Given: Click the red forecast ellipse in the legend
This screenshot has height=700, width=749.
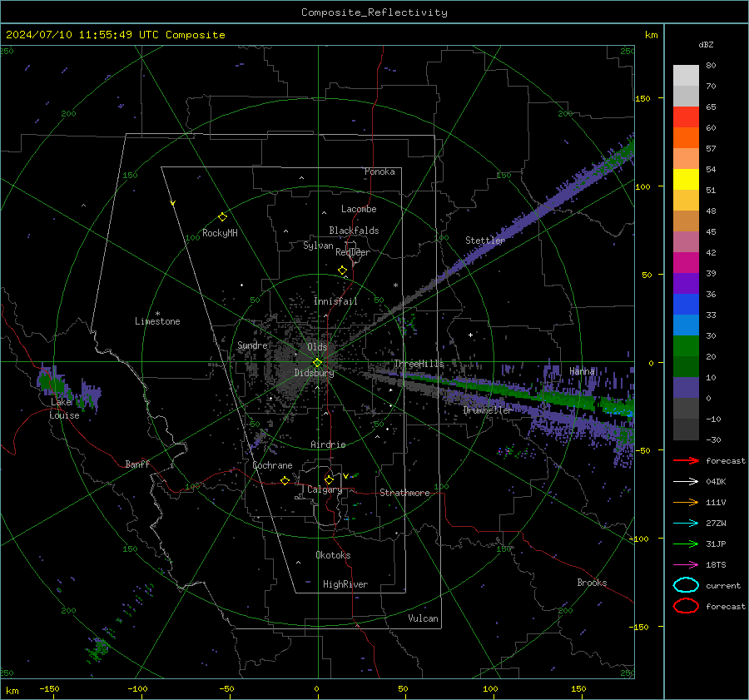Looking at the screenshot, I should pyautogui.click(x=686, y=606).
